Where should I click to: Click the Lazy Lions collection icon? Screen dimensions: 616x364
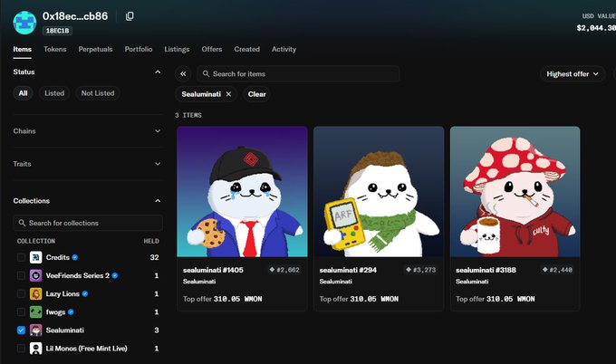click(35, 293)
